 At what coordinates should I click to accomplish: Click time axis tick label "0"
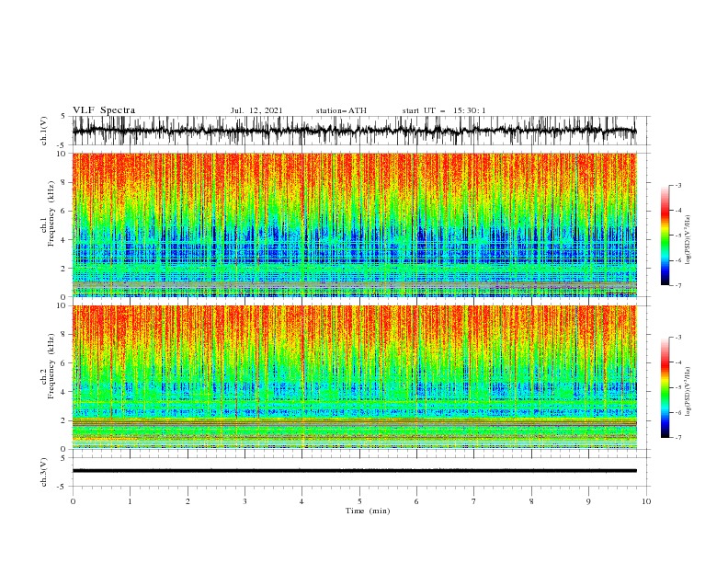click(x=73, y=501)
